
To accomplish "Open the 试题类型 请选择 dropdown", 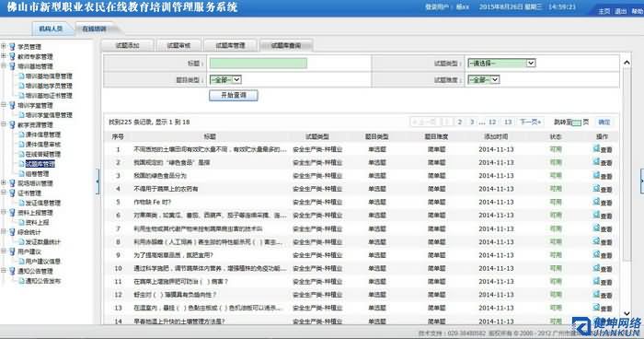I will pos(502,63).
